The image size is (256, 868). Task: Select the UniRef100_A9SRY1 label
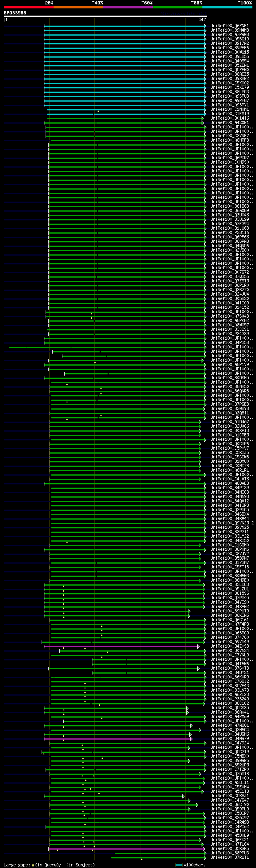[230, 105]
